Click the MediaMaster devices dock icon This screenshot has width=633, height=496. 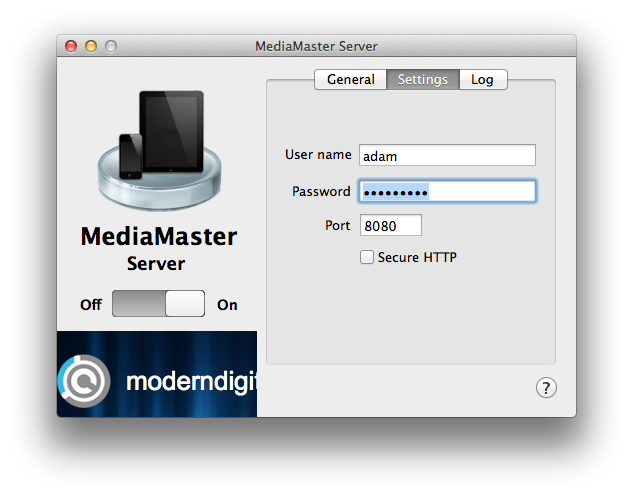click(159, 150)
